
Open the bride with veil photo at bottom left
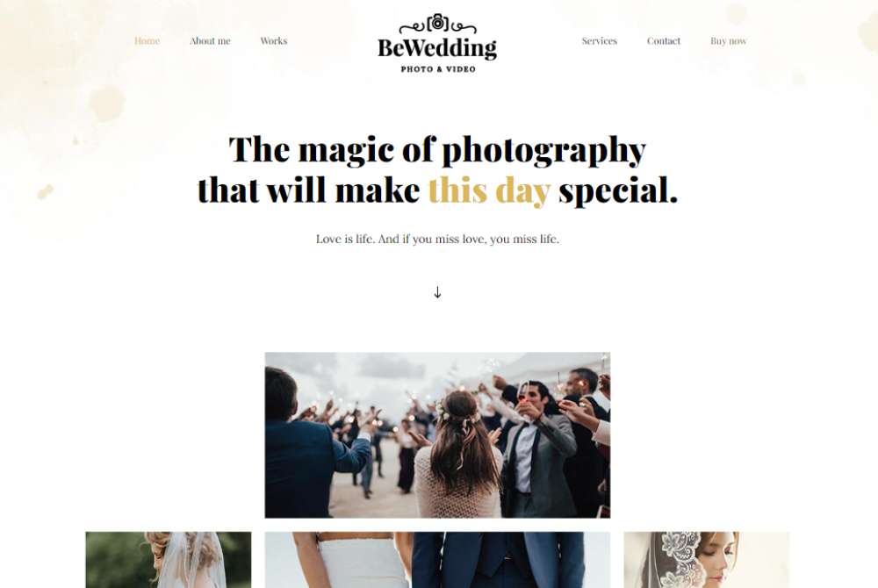(x=169, y=559)
